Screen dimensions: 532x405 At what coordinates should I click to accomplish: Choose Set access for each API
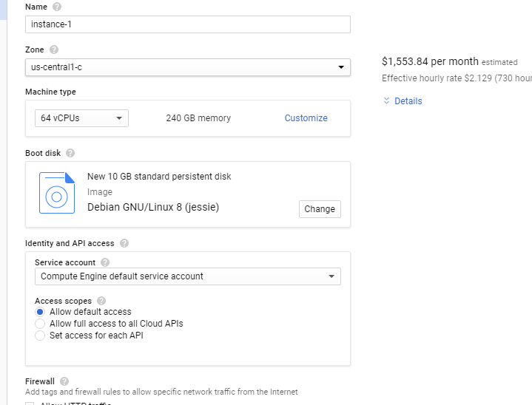[x=40, y=336]
